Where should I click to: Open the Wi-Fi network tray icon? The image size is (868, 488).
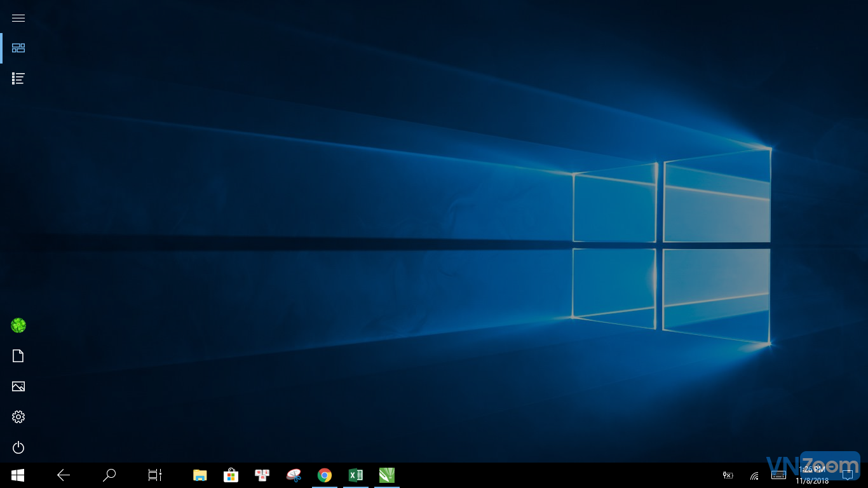tap(754, 475)
